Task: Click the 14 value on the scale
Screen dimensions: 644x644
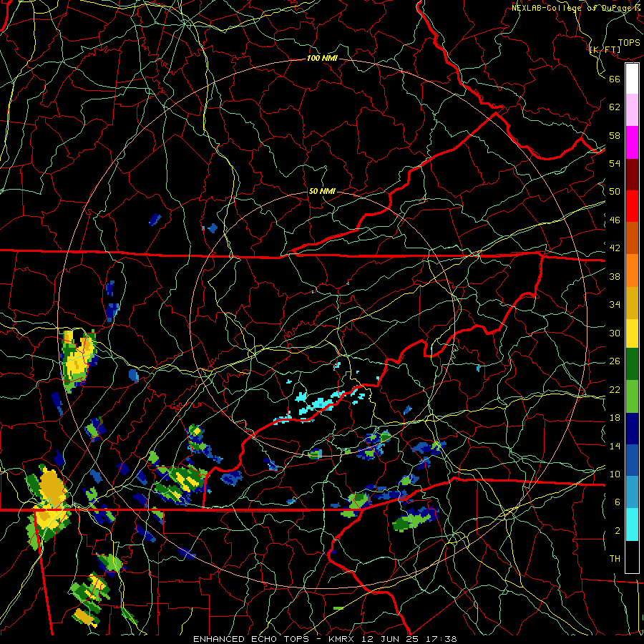Action: pos(615,446)
